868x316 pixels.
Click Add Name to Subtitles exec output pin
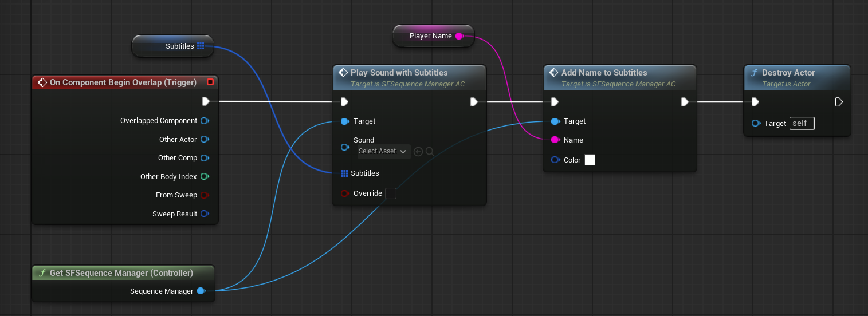tap(685, 102)
